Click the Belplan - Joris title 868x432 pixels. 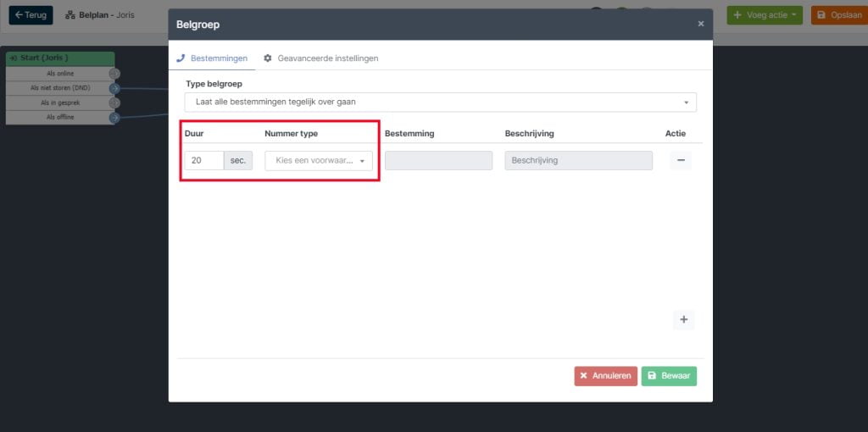click(106, 15)
